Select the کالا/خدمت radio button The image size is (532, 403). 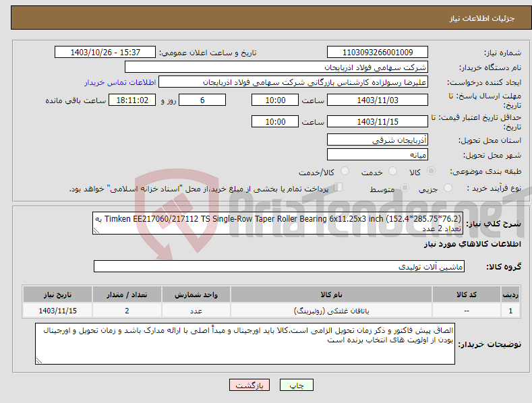pos(345,171)
